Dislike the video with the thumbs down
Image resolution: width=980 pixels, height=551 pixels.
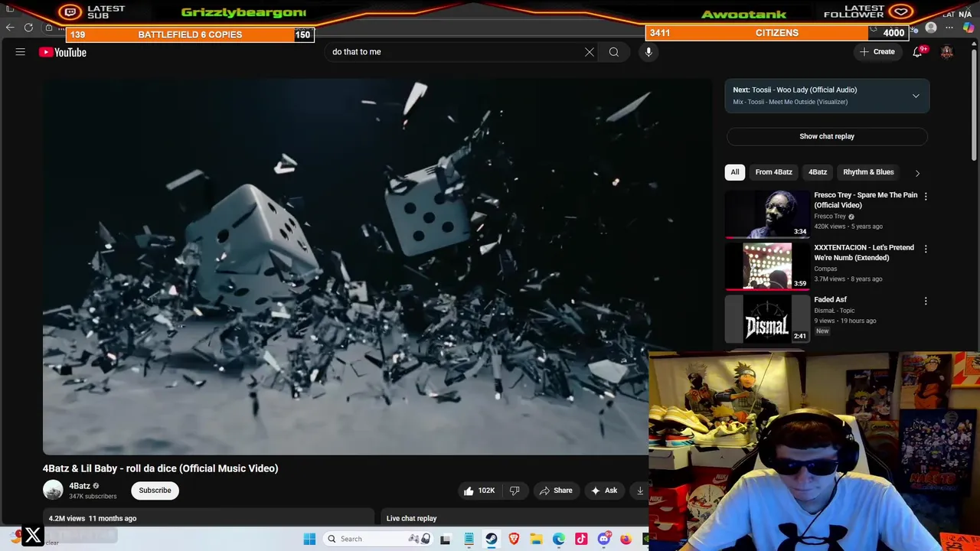pos(514,491)
